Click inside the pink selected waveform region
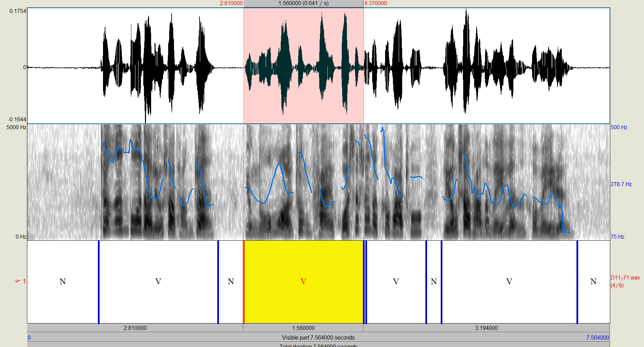Screen dimensions: 644x347 click(304, 66)
